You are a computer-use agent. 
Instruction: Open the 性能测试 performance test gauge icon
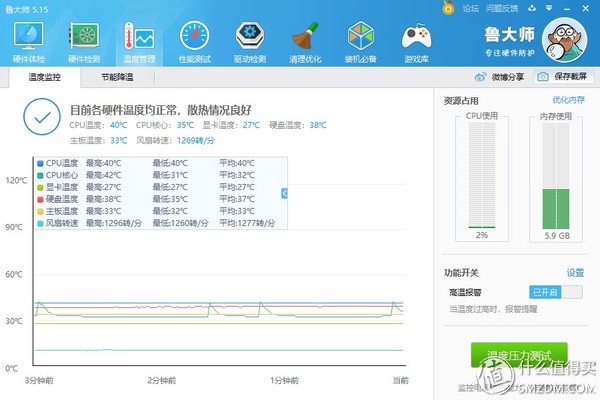pyautogui.click(x=195, y=42)
